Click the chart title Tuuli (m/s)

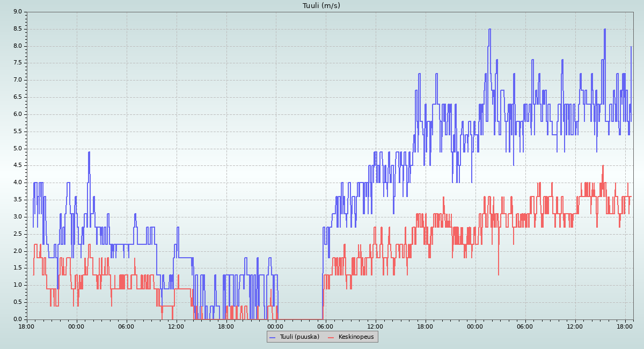pyautogui.click(x=321, y=6)
